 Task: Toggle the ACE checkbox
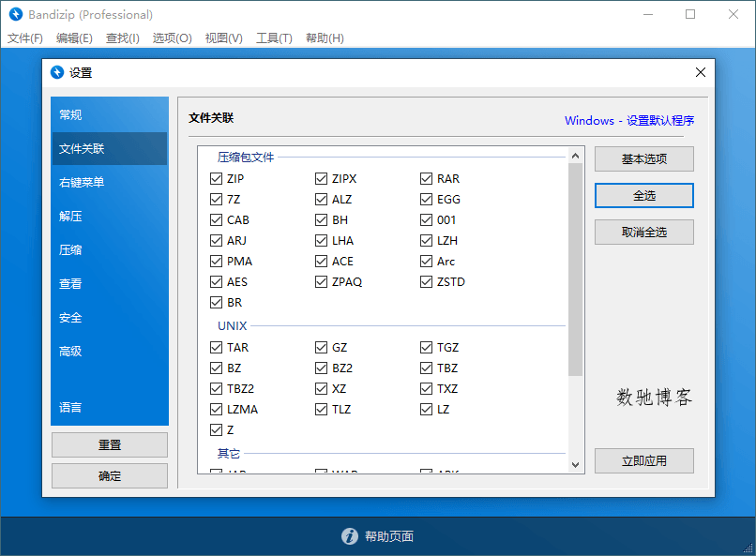click(321, 262)
